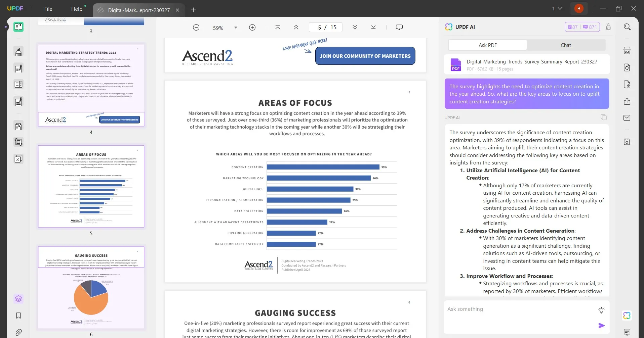The width and height of the screenshot is (644, 338).
Task: Open the user account avatar B
Action: pos(579,8)
